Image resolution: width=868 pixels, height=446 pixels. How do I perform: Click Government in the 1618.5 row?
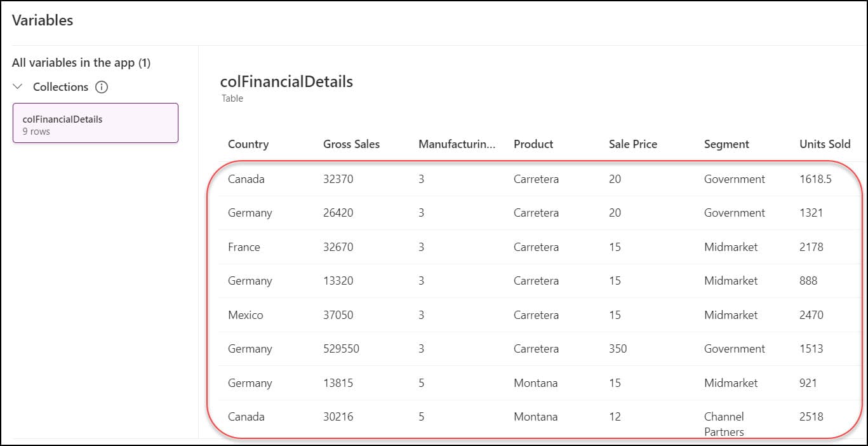(735, 179)
